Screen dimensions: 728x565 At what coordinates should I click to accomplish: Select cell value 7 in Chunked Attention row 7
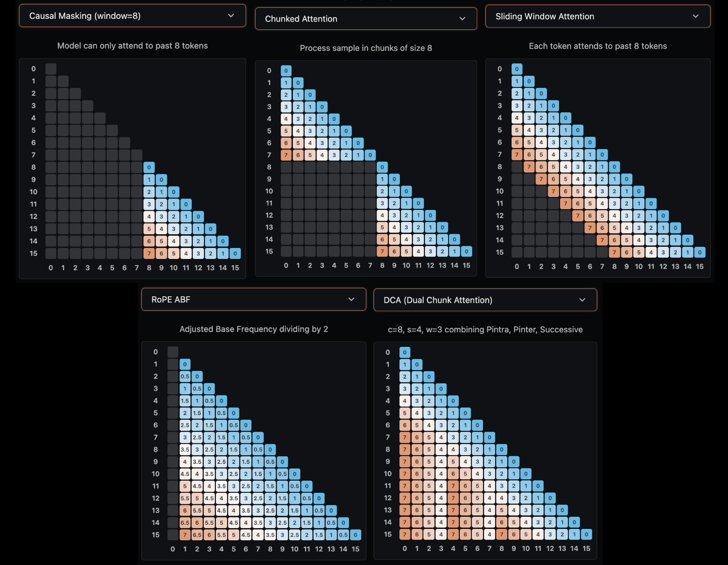coord(286,155)
